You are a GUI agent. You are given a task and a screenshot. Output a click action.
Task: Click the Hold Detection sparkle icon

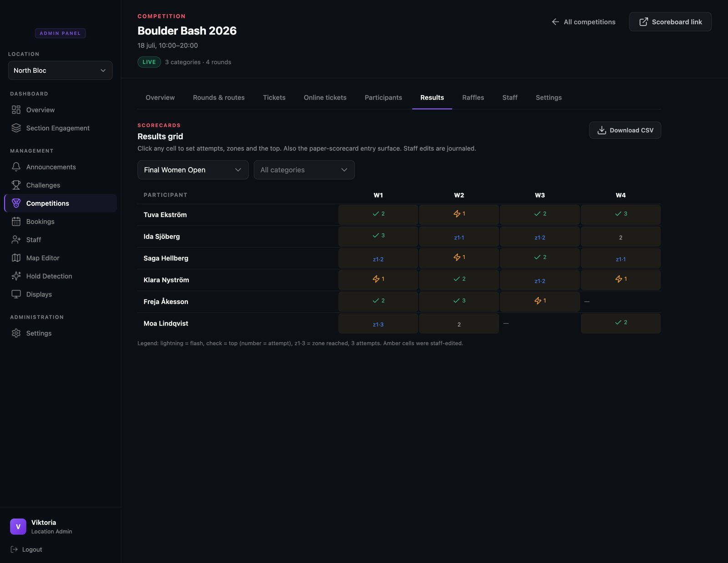click(x=16, y=276)
